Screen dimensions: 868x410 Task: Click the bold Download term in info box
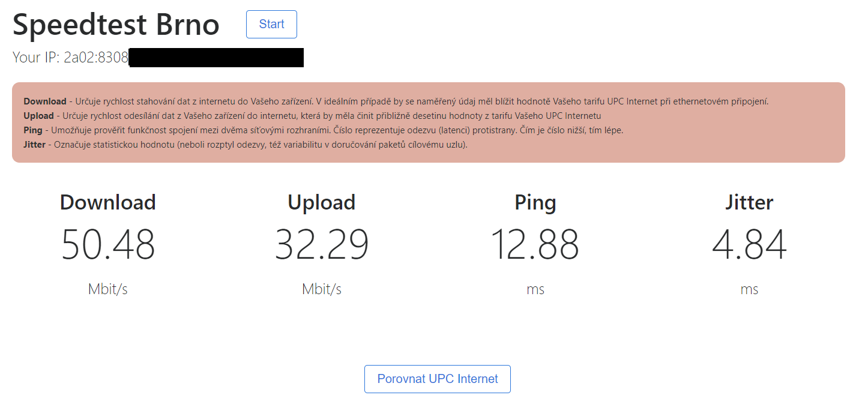click(x=45, y=101)
